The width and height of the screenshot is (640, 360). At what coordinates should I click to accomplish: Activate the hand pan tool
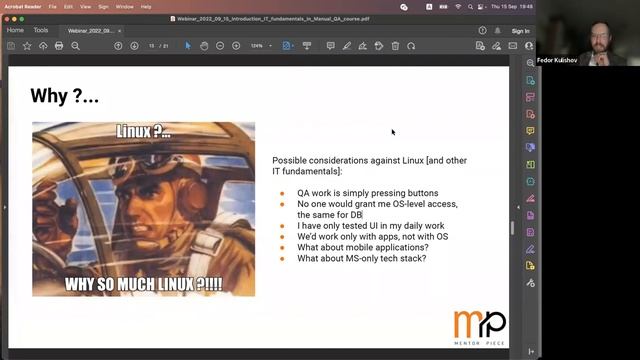click(x=204, y=46)
